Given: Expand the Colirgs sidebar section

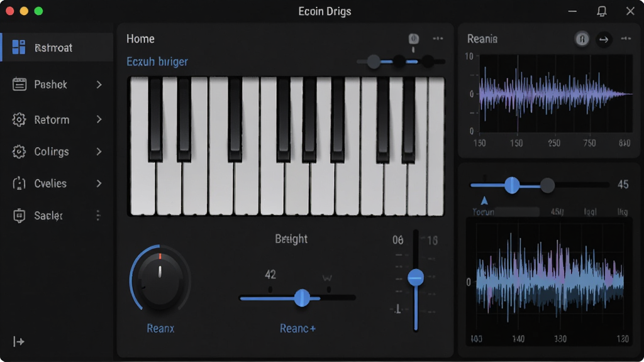Looking at the screenshot, I should pyautogui.click(x=99, y=151).
